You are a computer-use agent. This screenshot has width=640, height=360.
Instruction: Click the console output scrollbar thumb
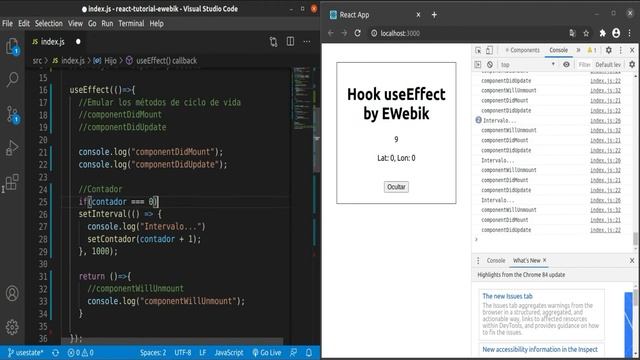[636, 239]
